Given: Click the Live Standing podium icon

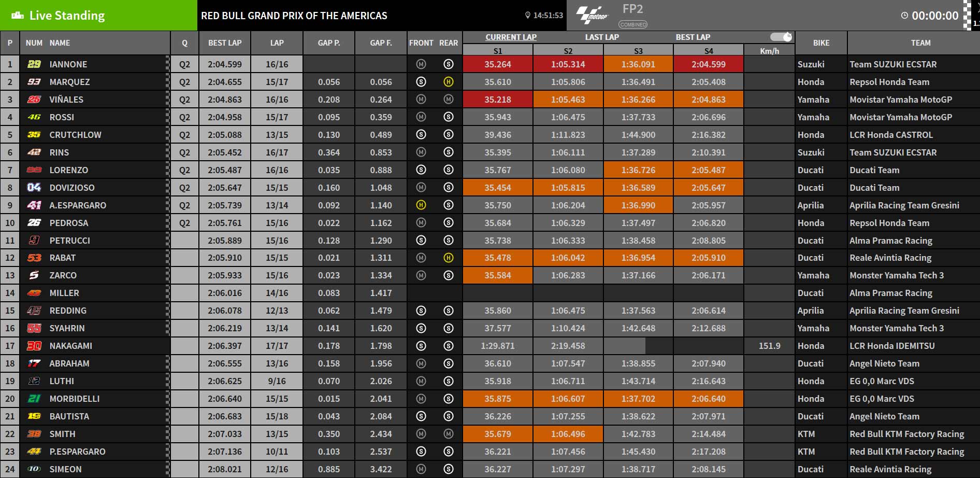Looking at the screenshot, I should [18, 16].
